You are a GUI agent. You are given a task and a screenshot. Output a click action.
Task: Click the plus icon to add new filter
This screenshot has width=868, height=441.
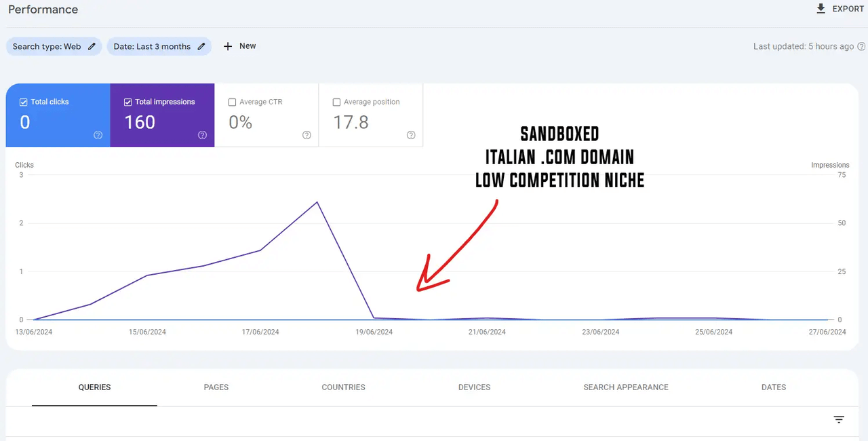(228, 46)
